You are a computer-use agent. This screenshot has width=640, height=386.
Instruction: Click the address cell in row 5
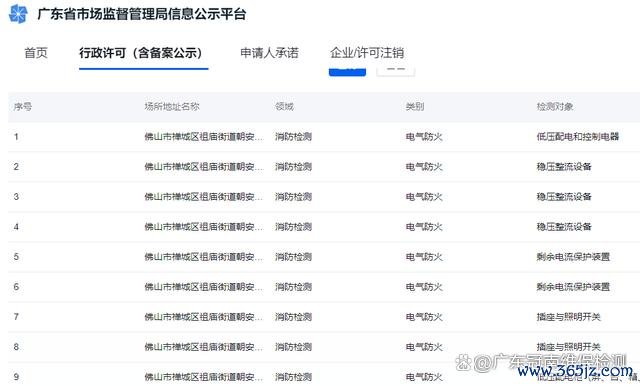[x=204, y=257]
